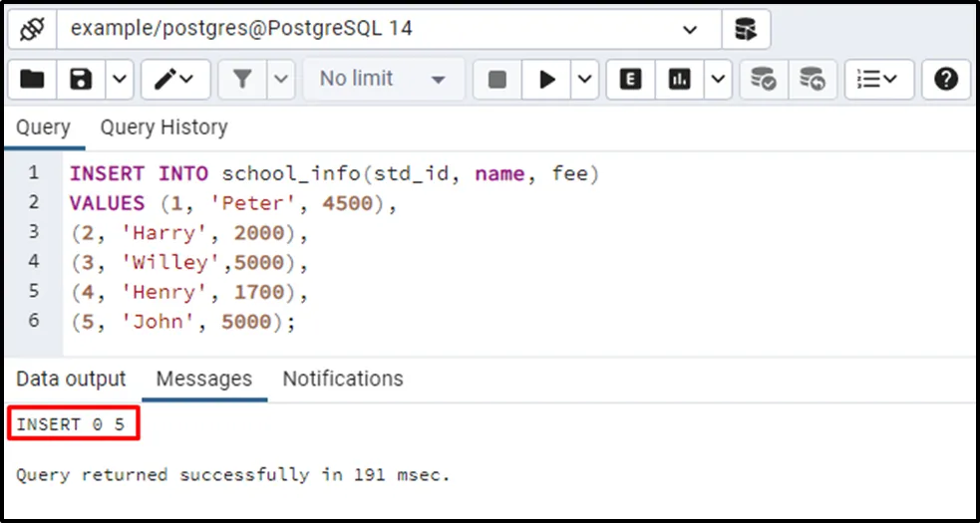Click the Commit transaction icon
Screen dimensions: 980x523
click(x=764, y=80)
